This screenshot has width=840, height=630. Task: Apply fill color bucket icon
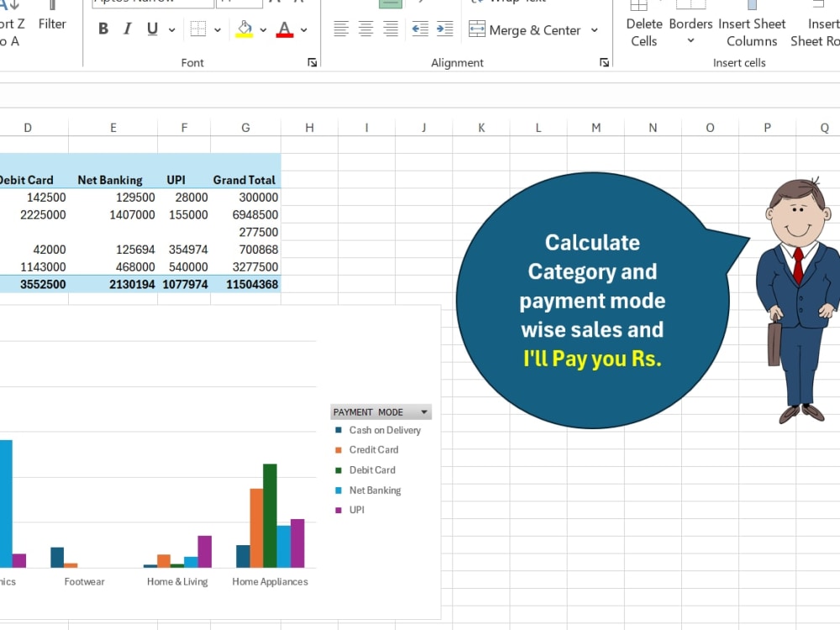coord(244,29)
